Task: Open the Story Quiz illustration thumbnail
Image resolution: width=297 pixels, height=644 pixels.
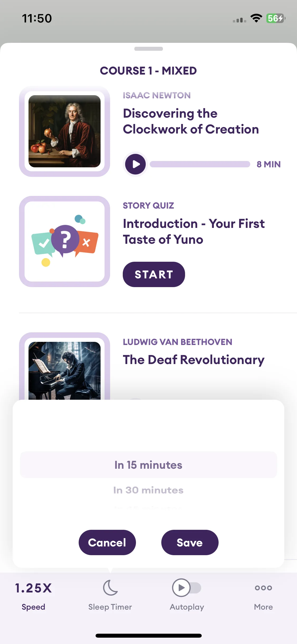Action: coord(64,241)
